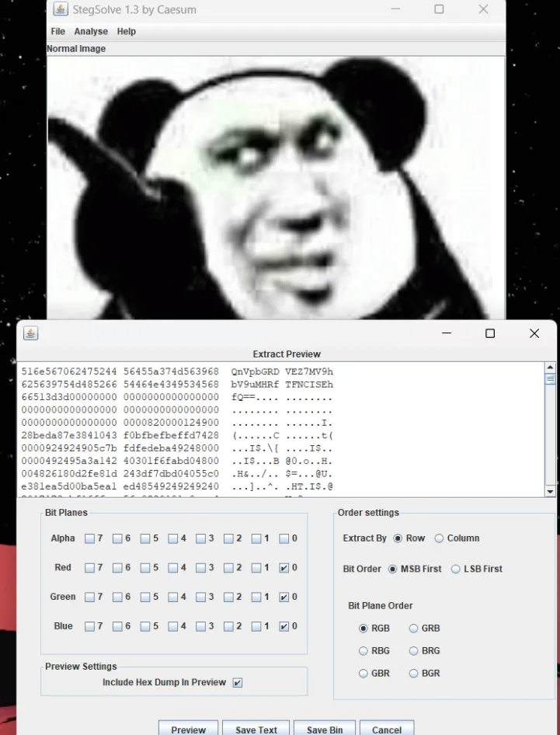Image resolution: width=560 pixels, height=735 pixels.
Task: Uncheck Red bit plane 0
Action: (283, 568)
